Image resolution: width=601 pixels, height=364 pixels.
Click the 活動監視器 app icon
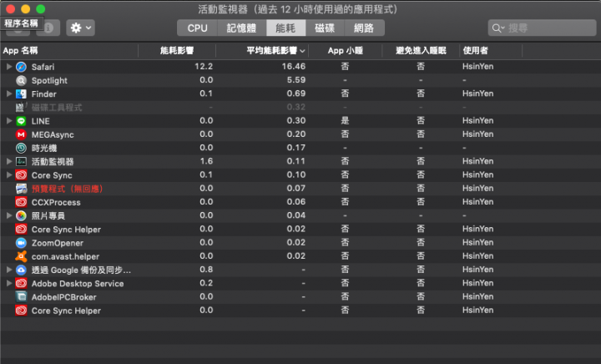point(21,162)
